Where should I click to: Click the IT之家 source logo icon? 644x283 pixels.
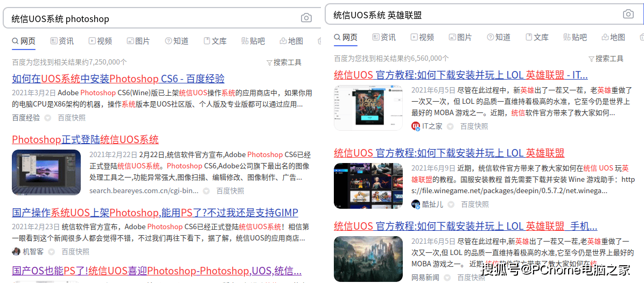416,126
